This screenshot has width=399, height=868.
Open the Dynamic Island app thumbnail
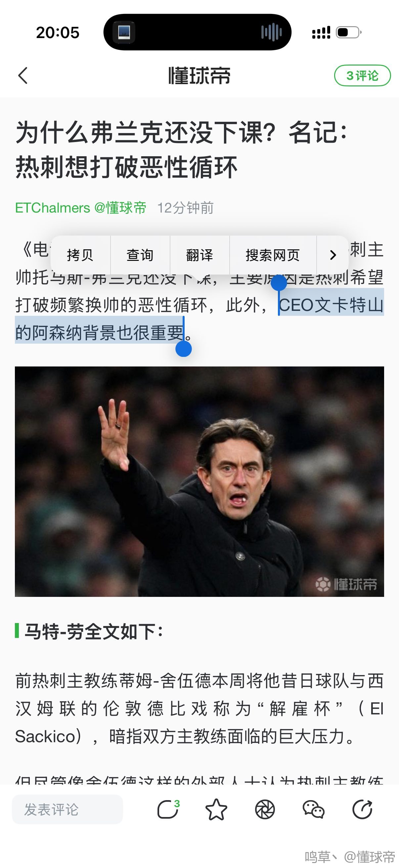[x=124, y=32]
